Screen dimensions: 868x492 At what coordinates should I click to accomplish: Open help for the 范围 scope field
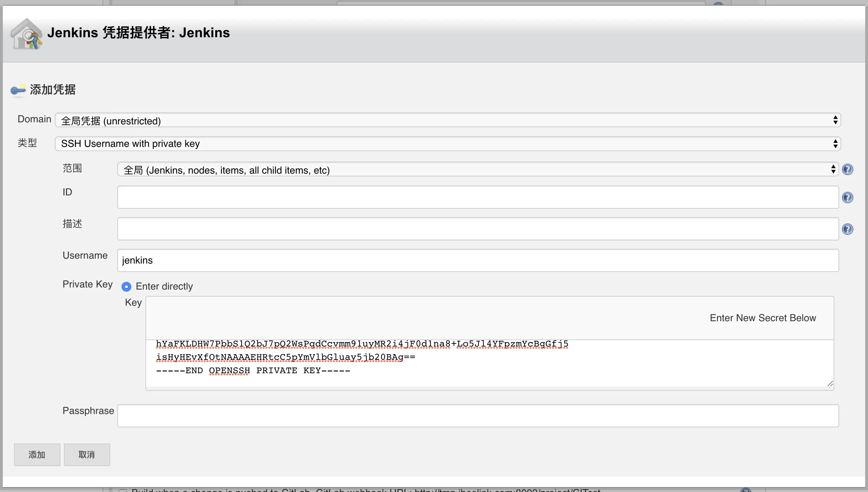tap(847, 170)
